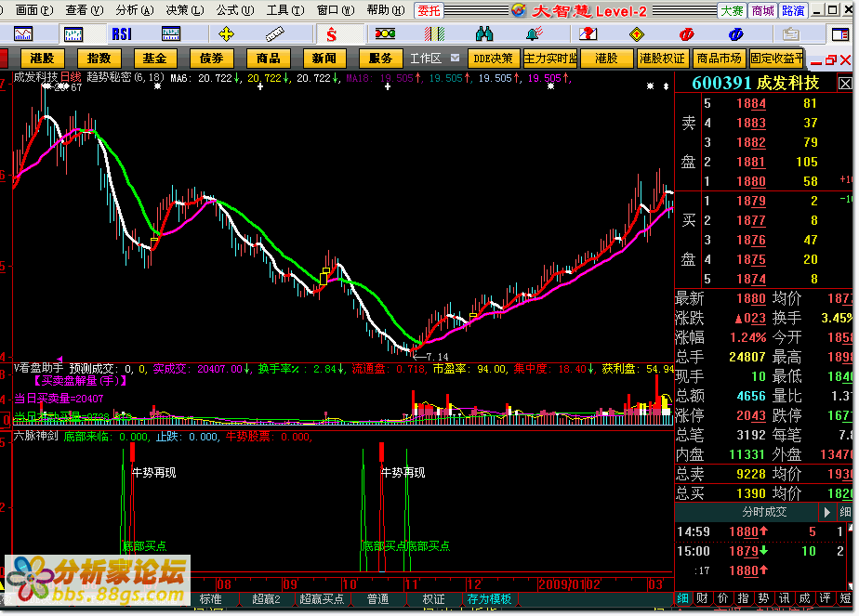This screenshot has width=859, height=616.
Task: Switch to the 标准 template tab
Action: coord(210,599)
